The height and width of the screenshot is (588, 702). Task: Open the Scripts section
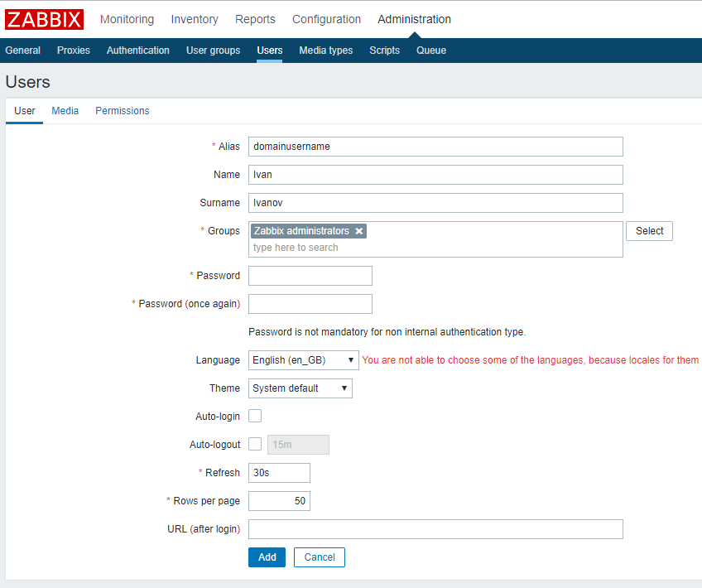click(385, 51)
